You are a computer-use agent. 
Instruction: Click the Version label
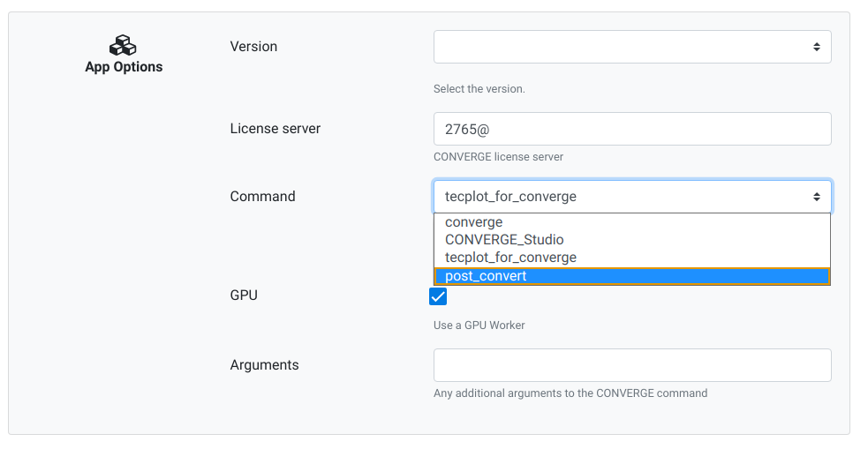253,47
